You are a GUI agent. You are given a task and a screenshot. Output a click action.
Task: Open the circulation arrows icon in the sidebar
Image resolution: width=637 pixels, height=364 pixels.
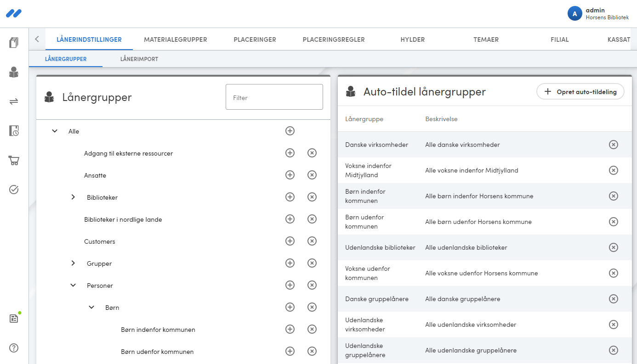point(14,101)
